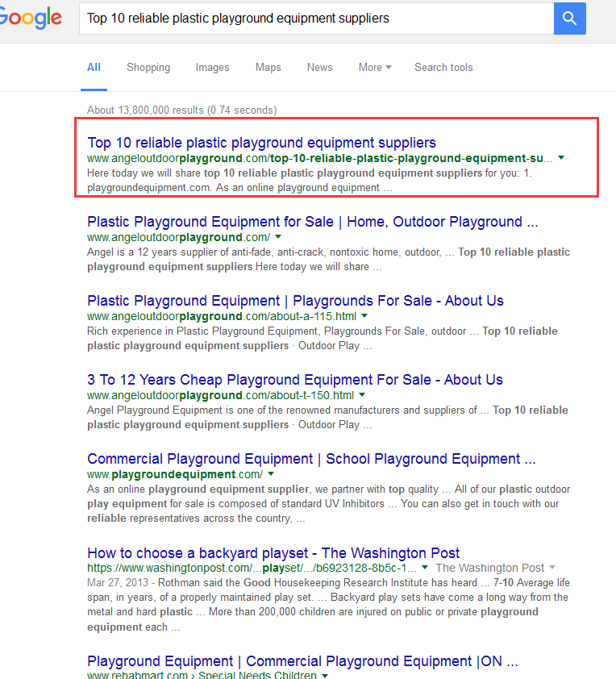The height and width of the screenshot is (679, 616).
Task: Click the washingtonpost.com green URL text
Action: coord(252,568)
